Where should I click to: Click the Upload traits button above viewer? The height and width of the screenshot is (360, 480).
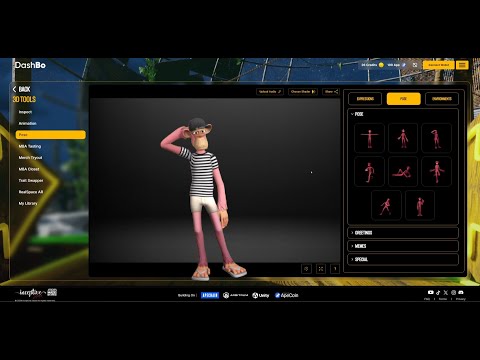point(270,92)
